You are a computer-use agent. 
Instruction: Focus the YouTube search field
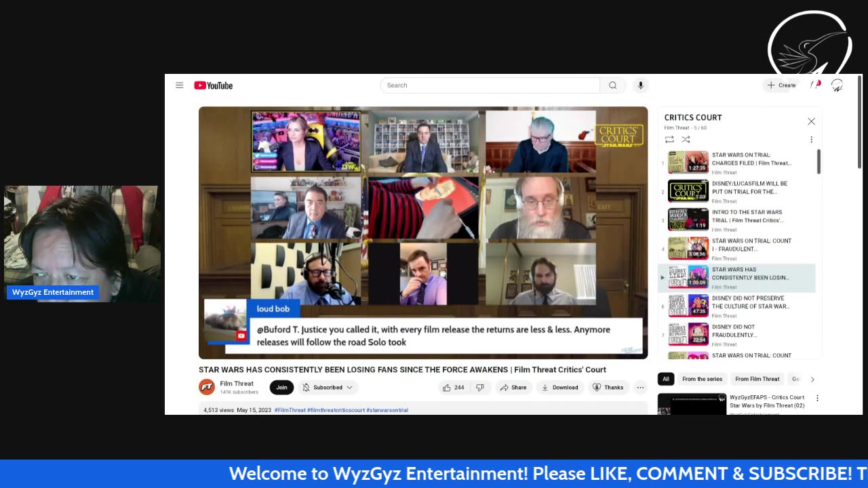[x=490, y=85]
